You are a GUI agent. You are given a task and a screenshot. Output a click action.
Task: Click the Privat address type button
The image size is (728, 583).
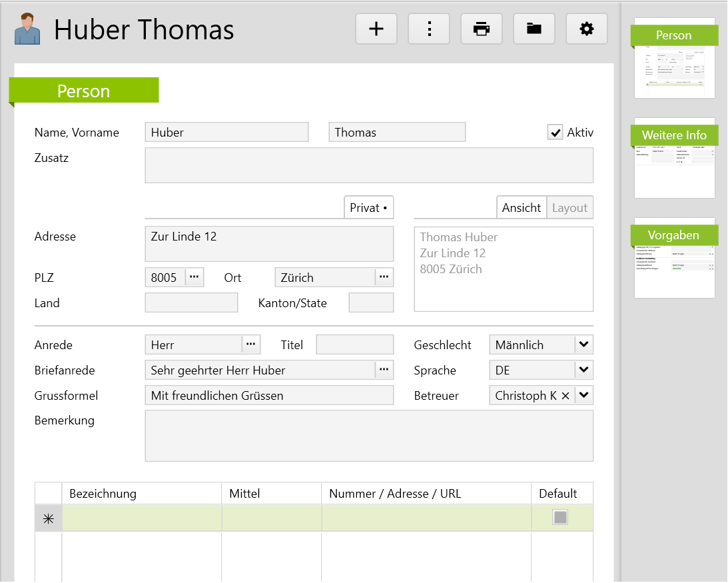(368, 207)
